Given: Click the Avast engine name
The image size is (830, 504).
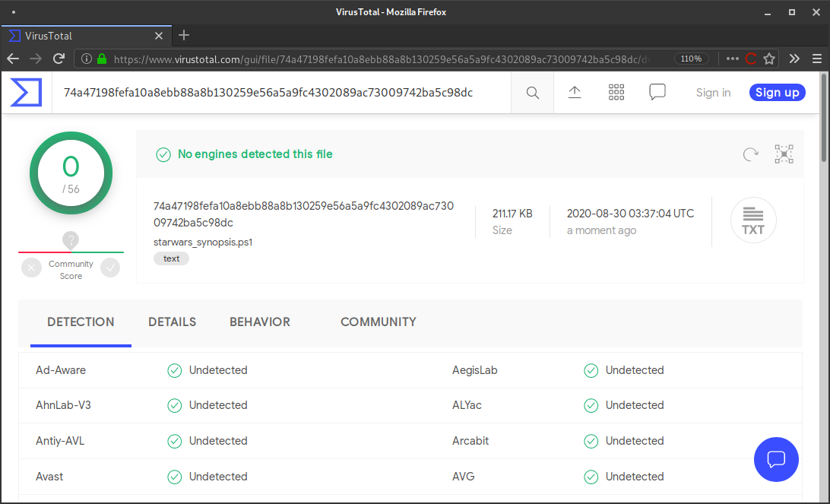Looking at the screenshot, I should (49, 477).
